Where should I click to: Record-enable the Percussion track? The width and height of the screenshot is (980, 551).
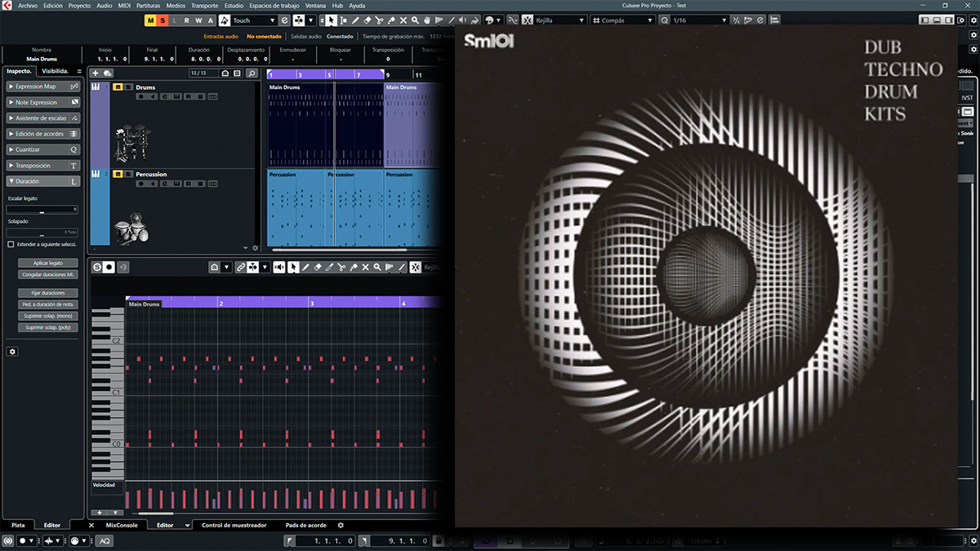(x=140, y=184)
